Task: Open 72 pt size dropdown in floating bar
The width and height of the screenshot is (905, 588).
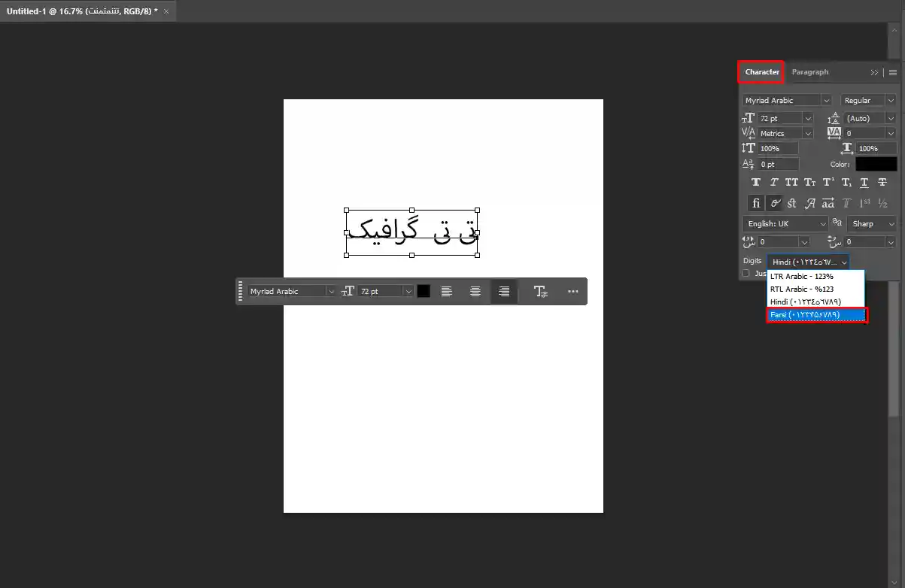Action: (408, 292)
